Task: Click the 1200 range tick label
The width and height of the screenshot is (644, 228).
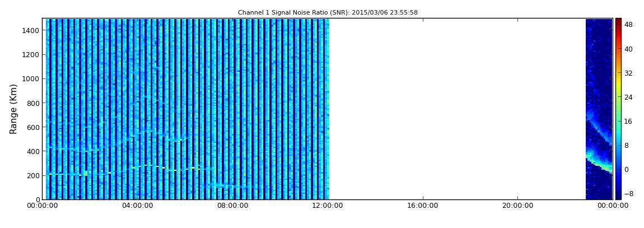Action: 30,55
